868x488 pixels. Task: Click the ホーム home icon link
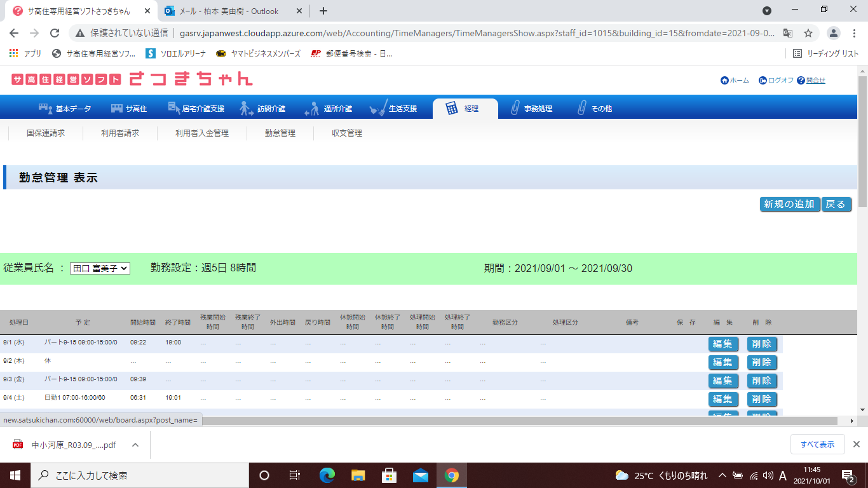tap(724, 81)
